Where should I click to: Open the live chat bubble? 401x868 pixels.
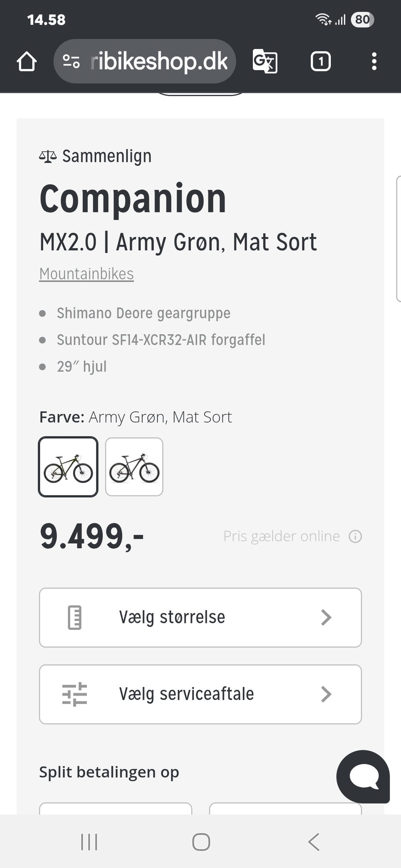363,776
